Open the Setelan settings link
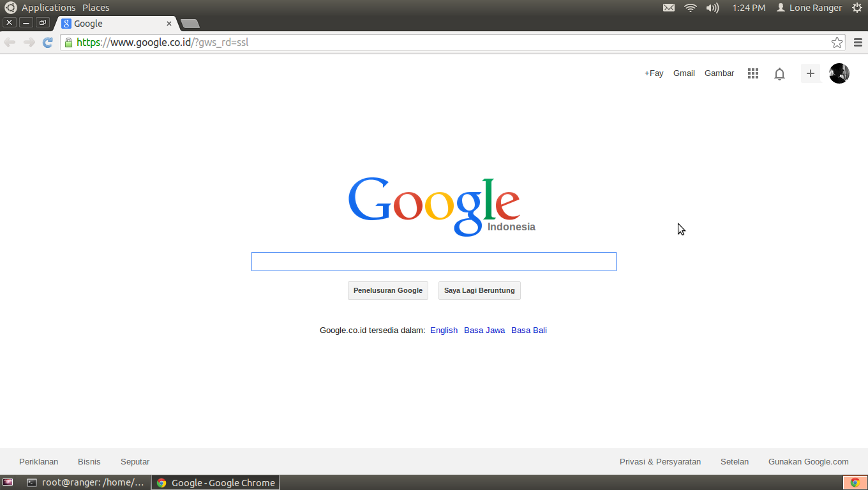The image size is (868, 490). [735, 462]
